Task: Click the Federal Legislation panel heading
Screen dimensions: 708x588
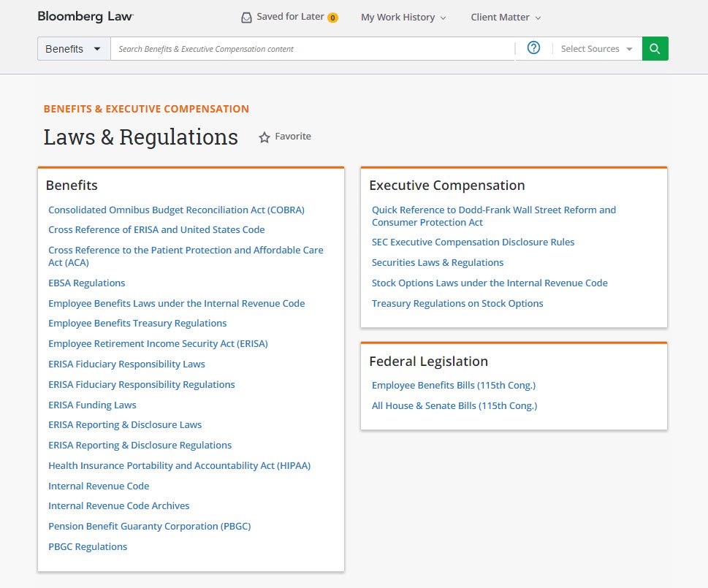Action: tap(428, 361)
